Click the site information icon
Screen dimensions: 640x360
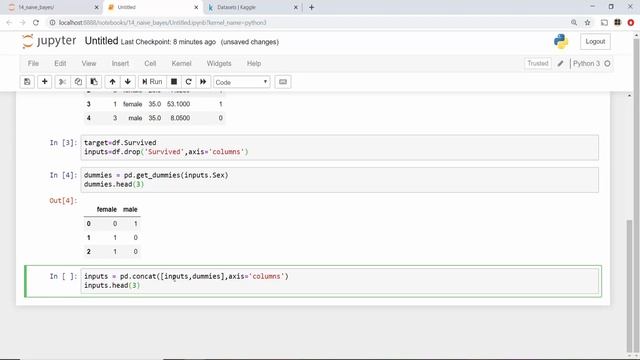tap(52, 23)
